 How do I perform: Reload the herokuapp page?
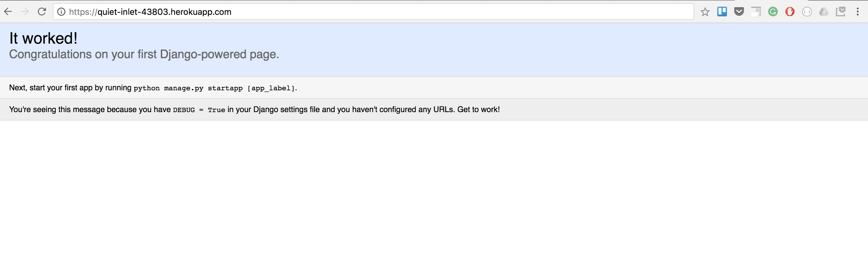(42, 12)
